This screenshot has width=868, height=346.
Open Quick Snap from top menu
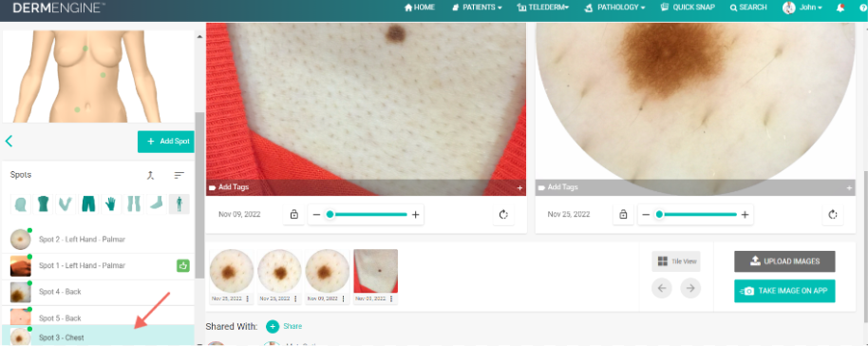(x=689, y=8)
